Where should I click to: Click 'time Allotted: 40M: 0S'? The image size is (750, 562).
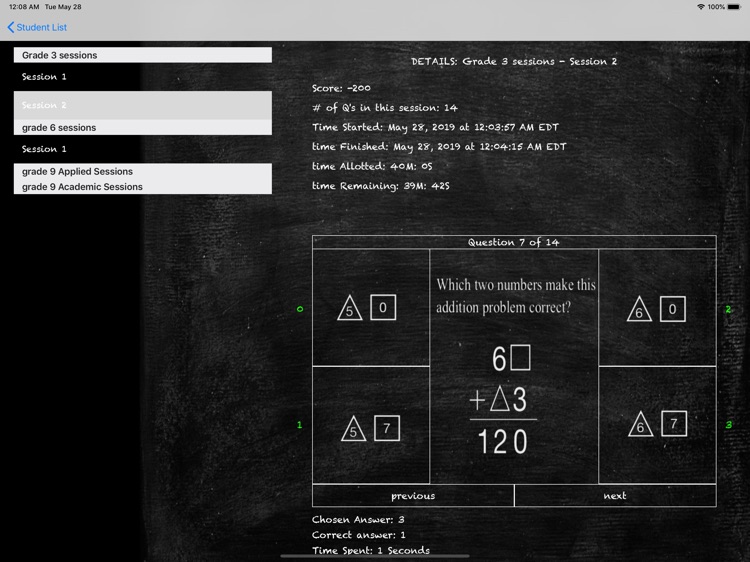point(372,166)
